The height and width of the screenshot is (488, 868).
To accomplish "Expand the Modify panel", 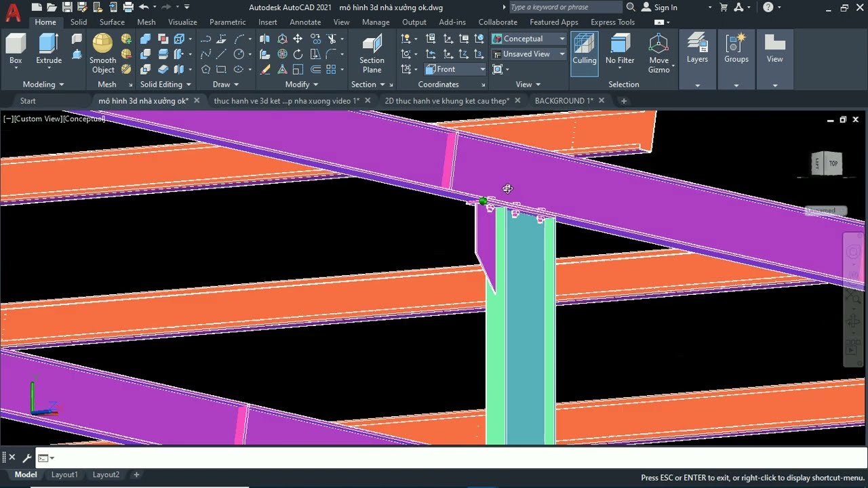I will [302, 85].
